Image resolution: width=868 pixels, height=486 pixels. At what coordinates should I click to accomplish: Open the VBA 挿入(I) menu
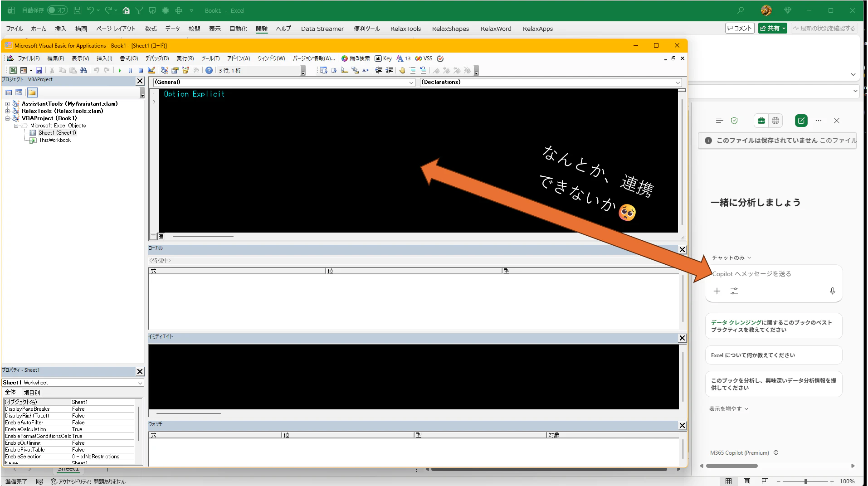[x=104, y=58]
